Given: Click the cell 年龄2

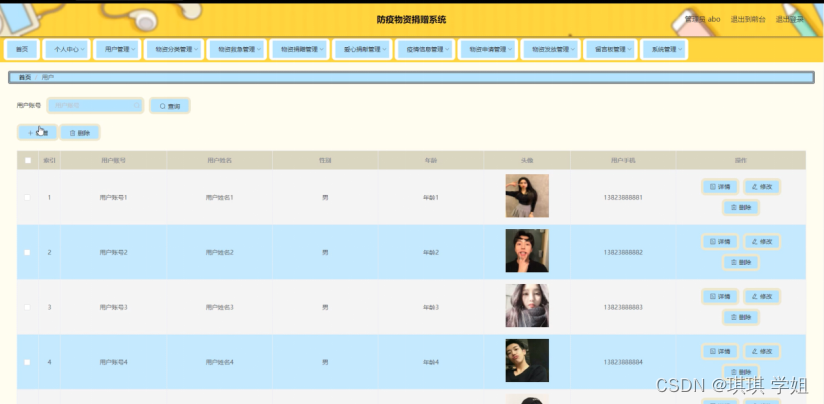Looking at the screenshot, I should tap(430, 252).
